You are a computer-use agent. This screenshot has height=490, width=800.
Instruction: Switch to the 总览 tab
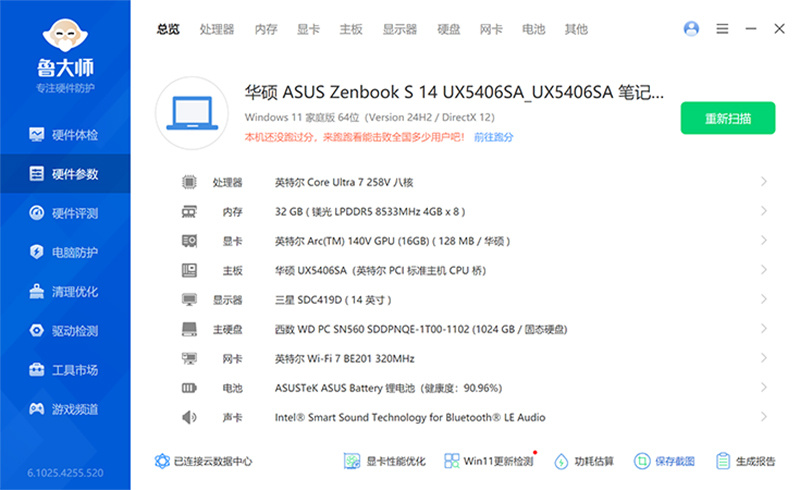[168, 30]
